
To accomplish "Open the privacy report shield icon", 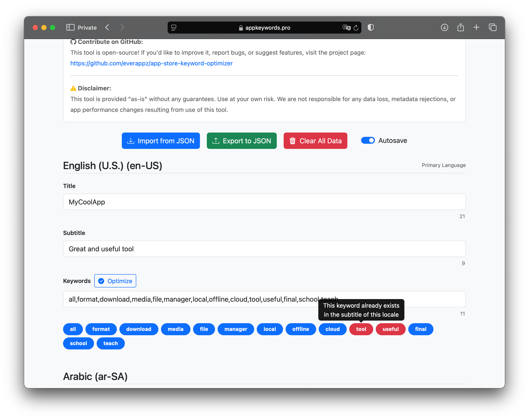I will (371, 28).
